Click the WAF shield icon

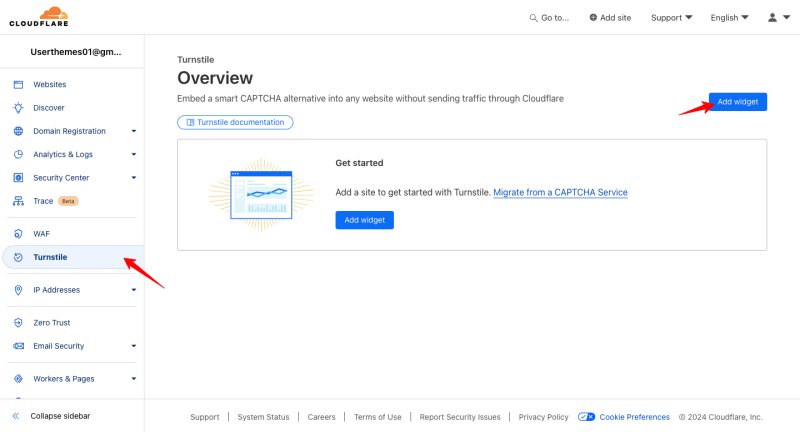(x=18, y=234)
